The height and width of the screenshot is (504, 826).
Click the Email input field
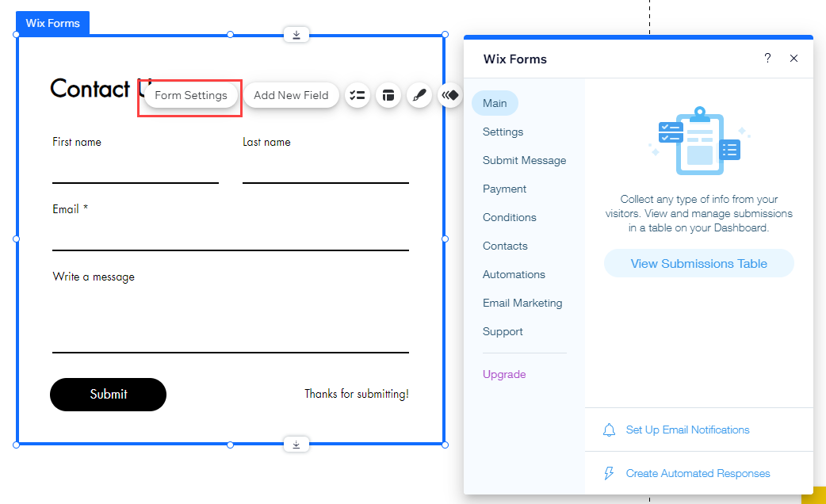click(231, 236)
